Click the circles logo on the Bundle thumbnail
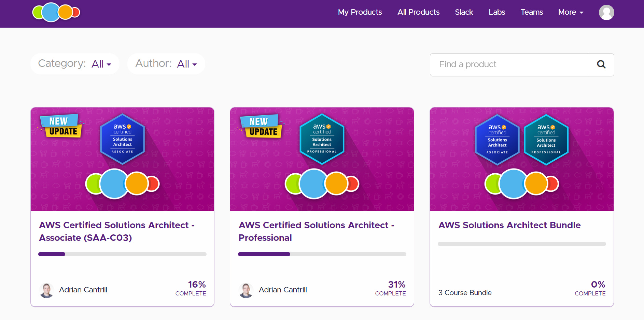Image resolution: width=644 pixels, height=320 pixels. tap(522, 184)
